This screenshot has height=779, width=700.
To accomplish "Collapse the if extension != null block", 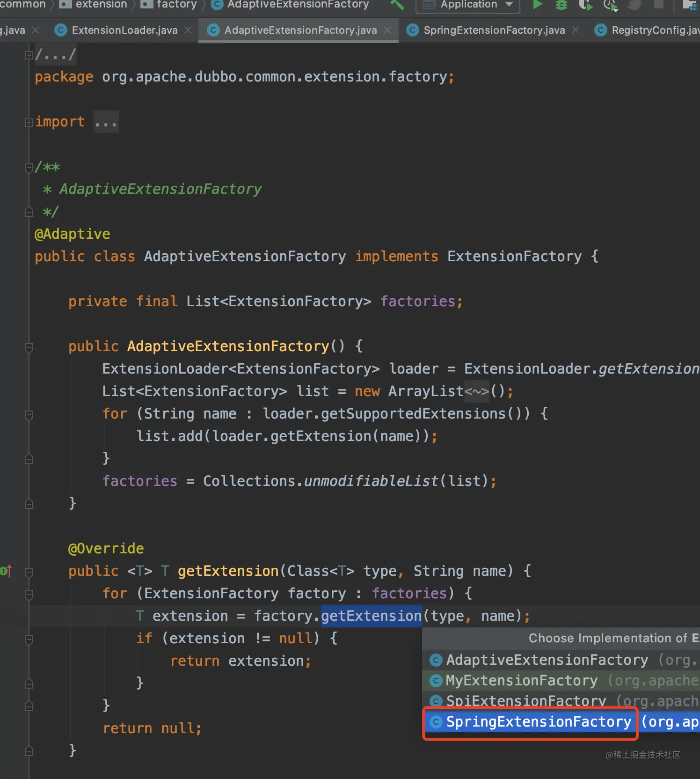I will click(29, 639).
